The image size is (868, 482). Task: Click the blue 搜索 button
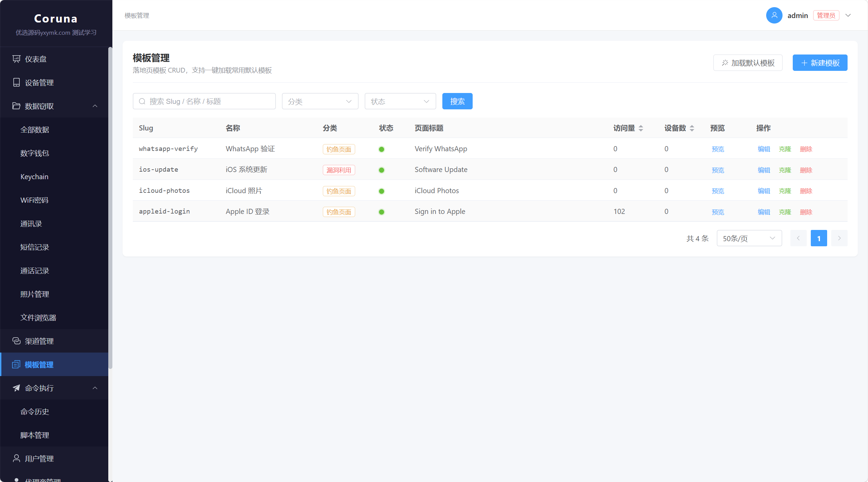(x=457, y=101)
